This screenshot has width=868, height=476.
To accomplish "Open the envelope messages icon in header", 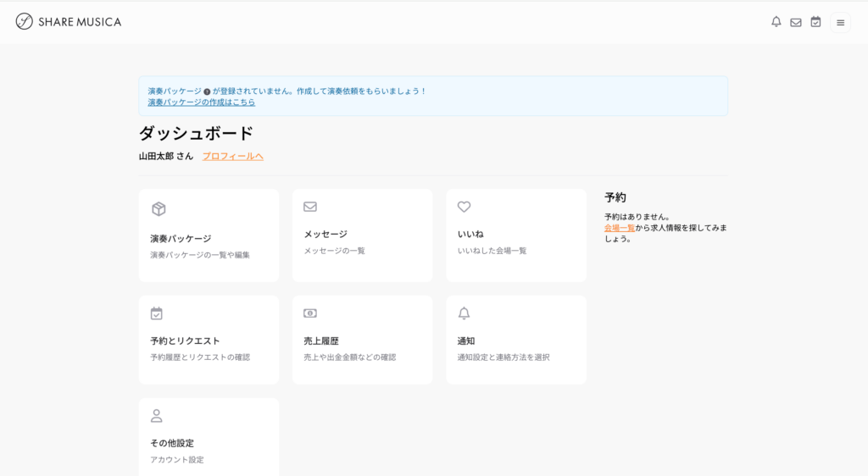I will pos(796,23).
